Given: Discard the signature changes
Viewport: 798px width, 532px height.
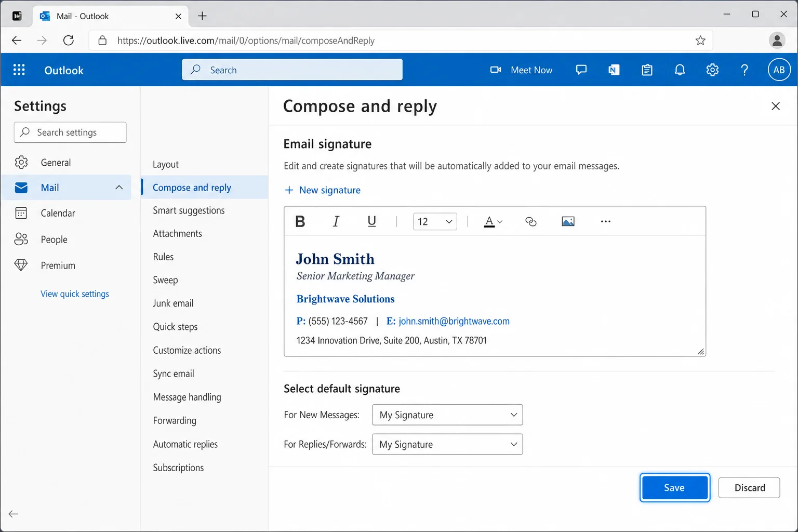Looking at the screenshot, I should coord(749,487).
